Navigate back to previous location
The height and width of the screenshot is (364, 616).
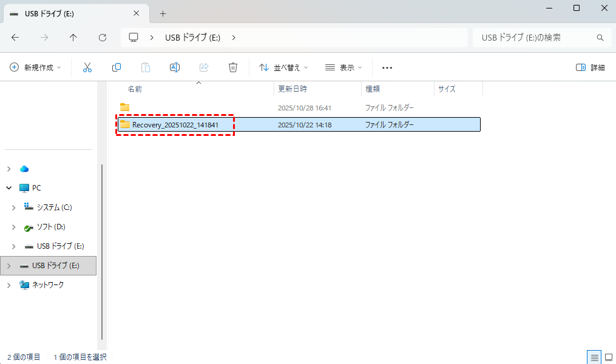(15, 38)
